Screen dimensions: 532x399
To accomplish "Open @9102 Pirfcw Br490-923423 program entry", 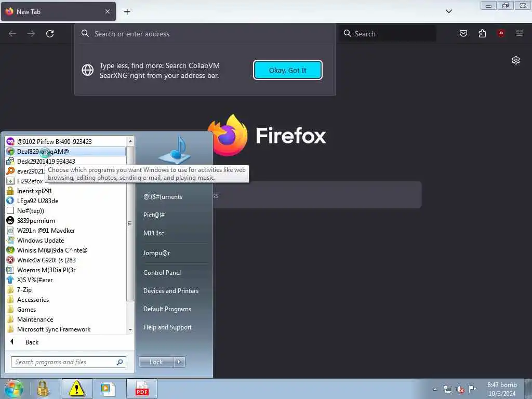I will [66, 141].
